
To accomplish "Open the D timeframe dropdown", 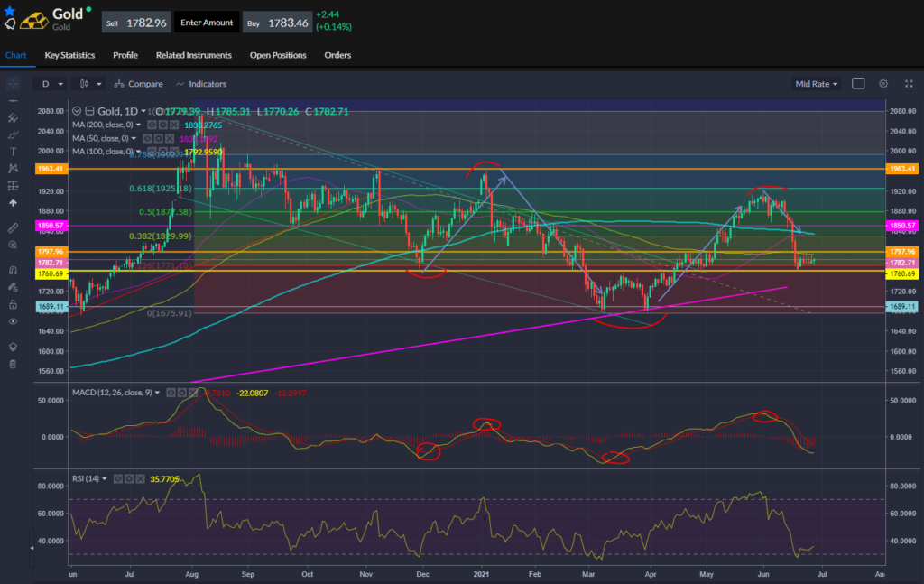I will click(51, 84).
